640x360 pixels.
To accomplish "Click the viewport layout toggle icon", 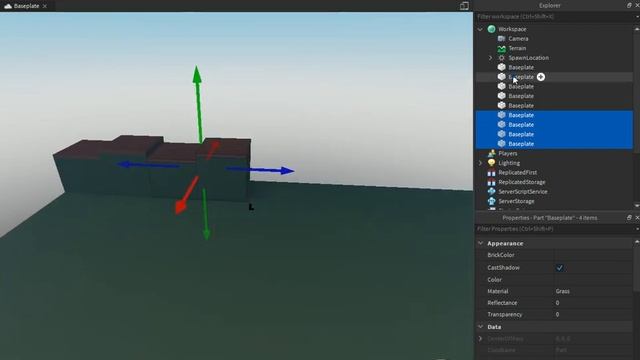I will 464,6.
